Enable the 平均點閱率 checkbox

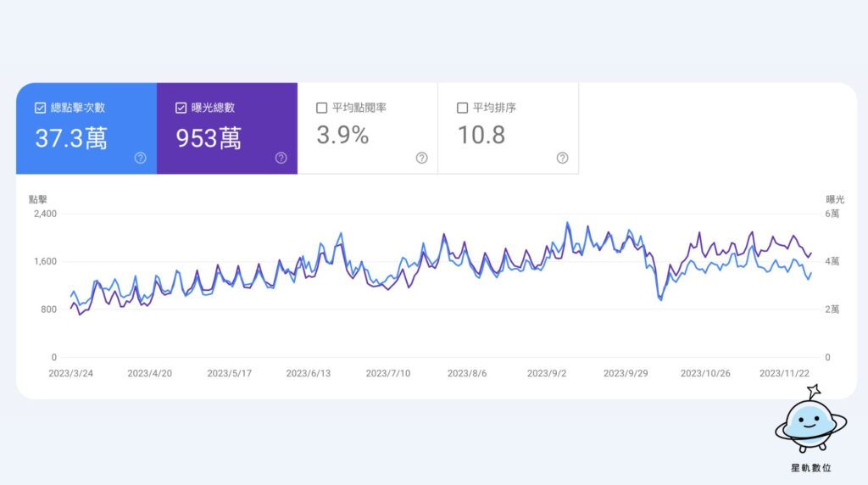[321, 108]
